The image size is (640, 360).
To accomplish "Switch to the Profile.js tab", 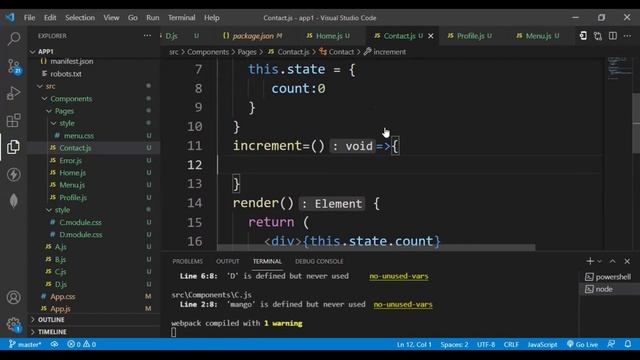I will click(x=470, y=36).
